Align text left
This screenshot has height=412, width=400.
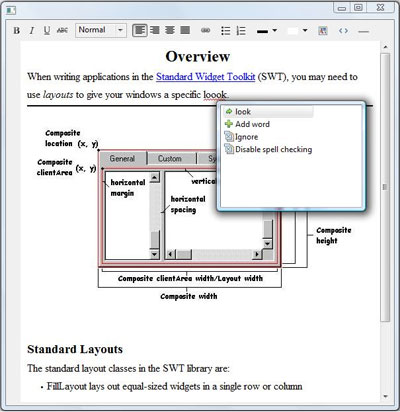point(140,30)
